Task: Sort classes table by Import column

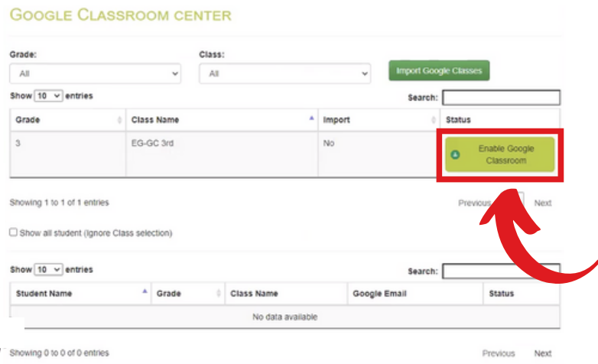Action: tap(379, 120)
